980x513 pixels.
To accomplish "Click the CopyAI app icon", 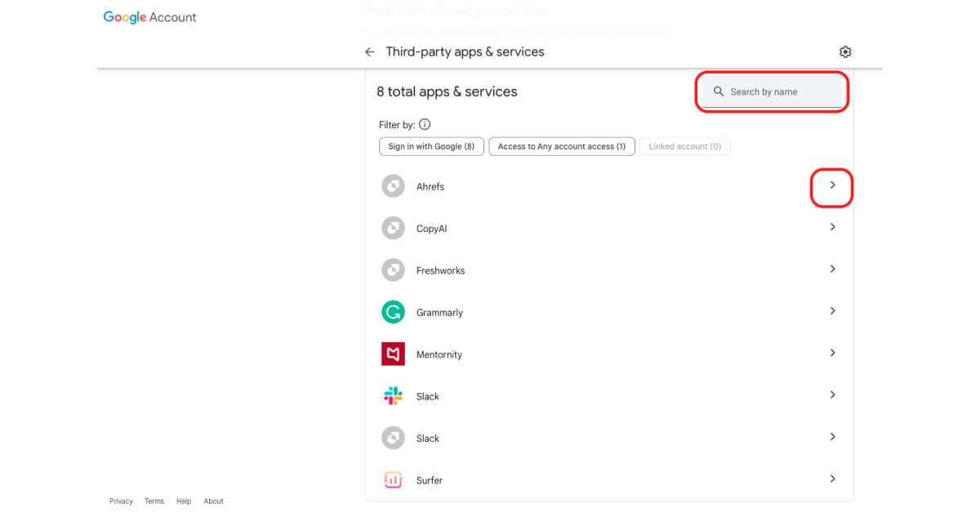I will (x=393, y=228).
